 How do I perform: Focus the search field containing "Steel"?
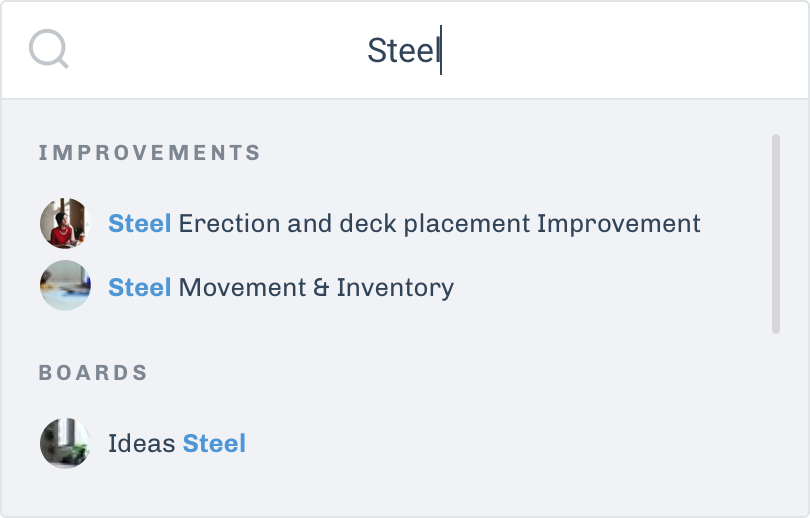coord(404,50)
